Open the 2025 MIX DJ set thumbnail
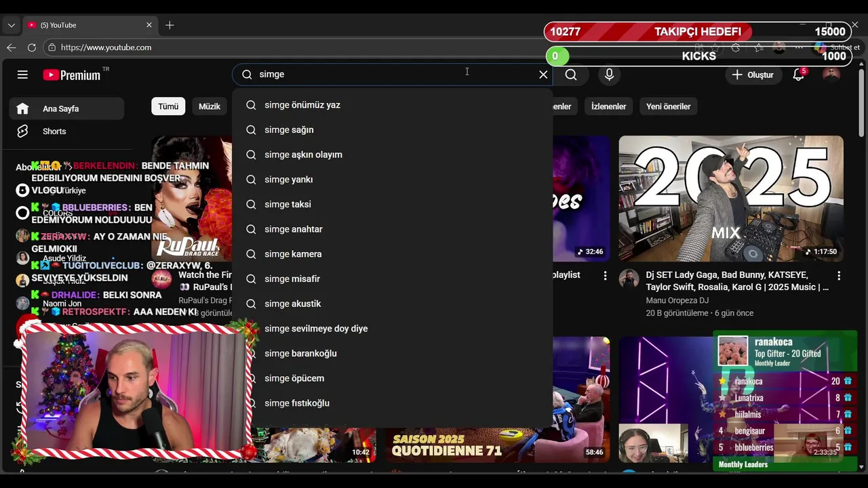868x488 pixels. point(731,199)
